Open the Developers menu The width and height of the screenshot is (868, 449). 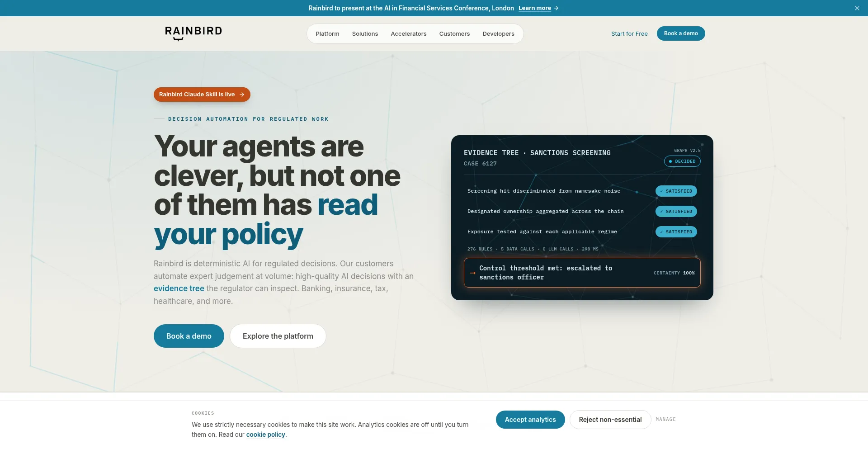pyautogui.click(x=498, y=34)
